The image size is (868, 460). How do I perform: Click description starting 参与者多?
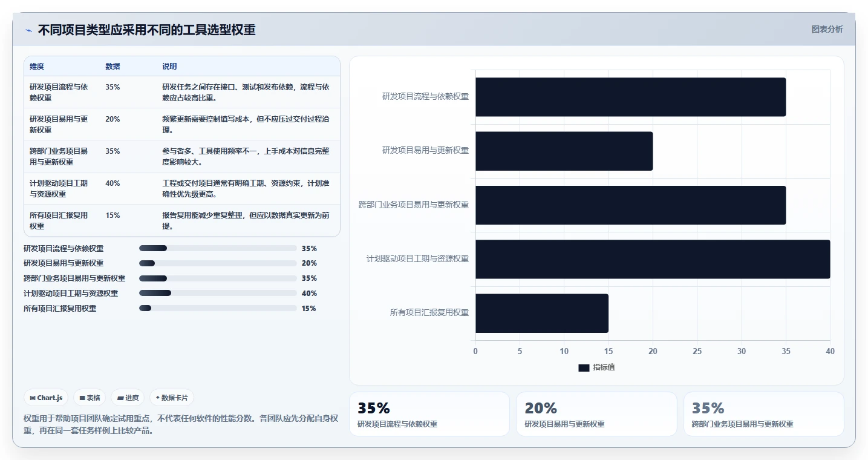click(x=246, y=156)
